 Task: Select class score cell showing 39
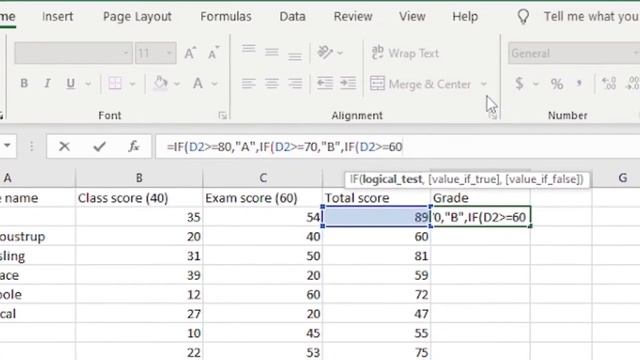coord(139,275)
